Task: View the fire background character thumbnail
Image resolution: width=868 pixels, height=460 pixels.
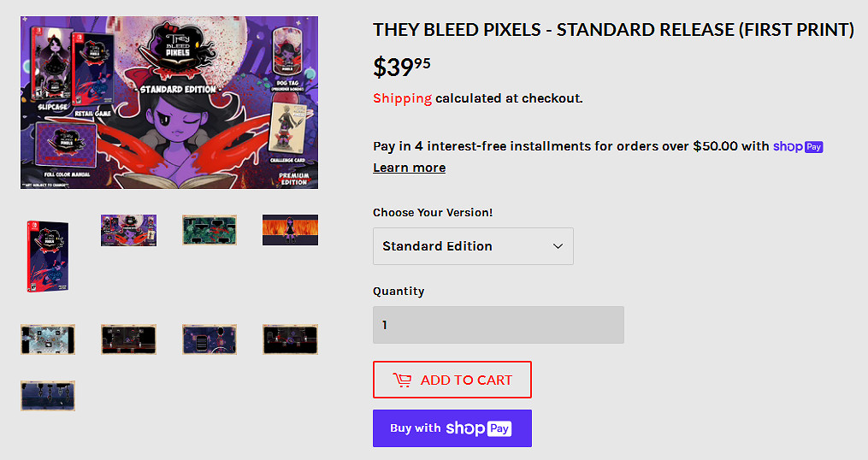Action: click(x=290, y=230)
